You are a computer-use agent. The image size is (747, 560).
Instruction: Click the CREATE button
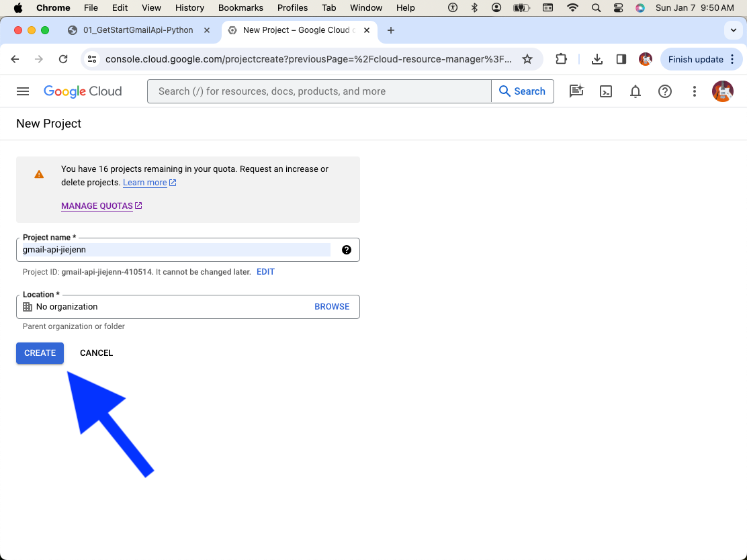[x=40, y=353]
